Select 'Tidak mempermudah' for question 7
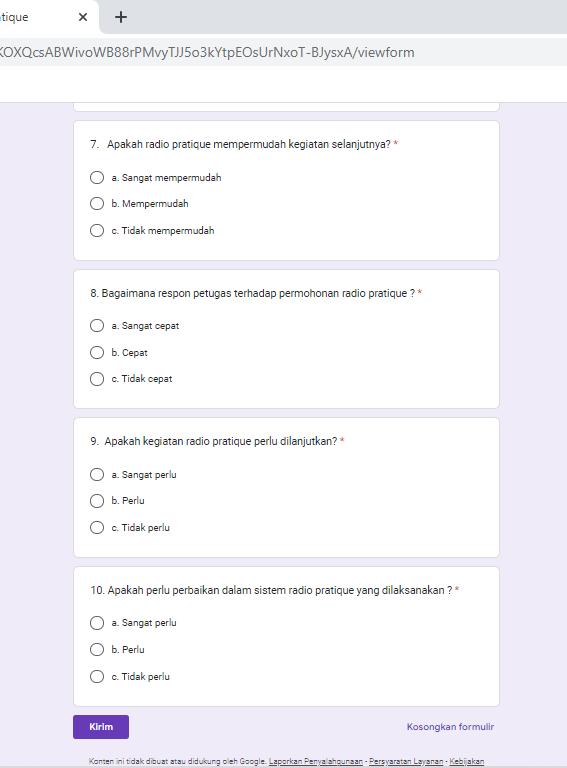Viewport: 567px width, 768px height. [x=97, y=230]
